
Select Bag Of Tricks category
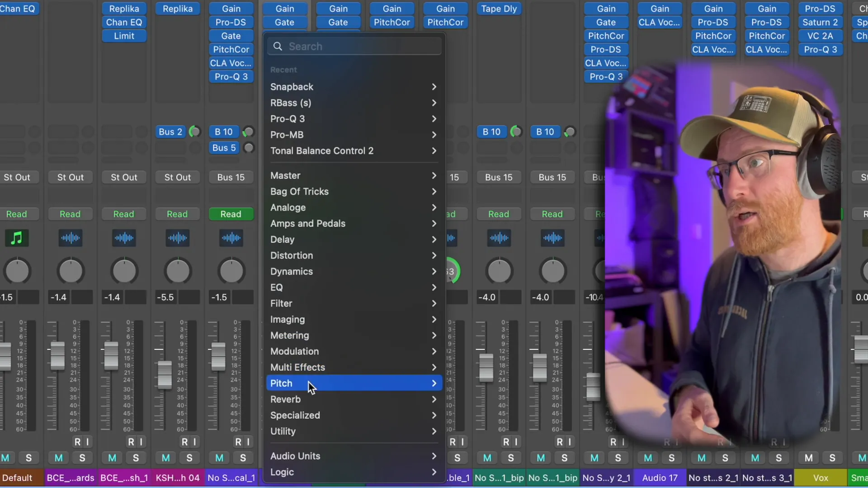[x=354, y=192]
